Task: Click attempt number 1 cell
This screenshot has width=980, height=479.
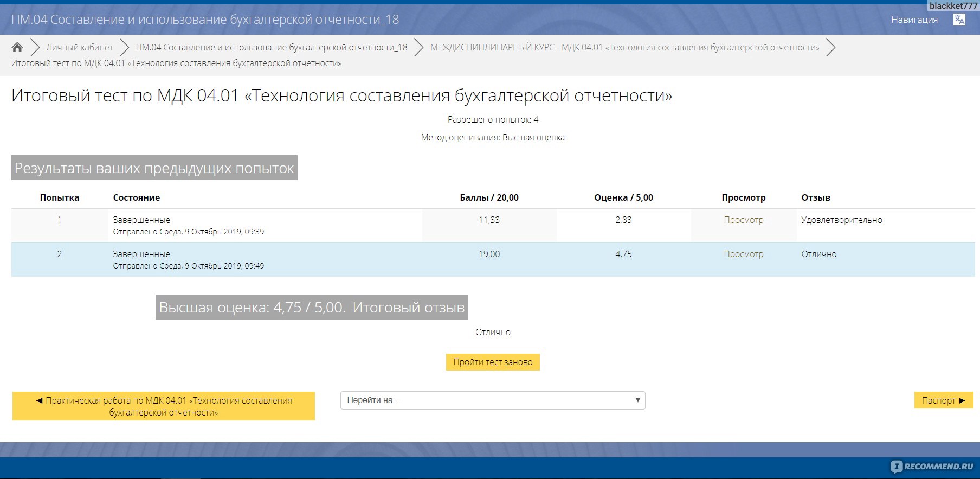Action: (60, 220)
